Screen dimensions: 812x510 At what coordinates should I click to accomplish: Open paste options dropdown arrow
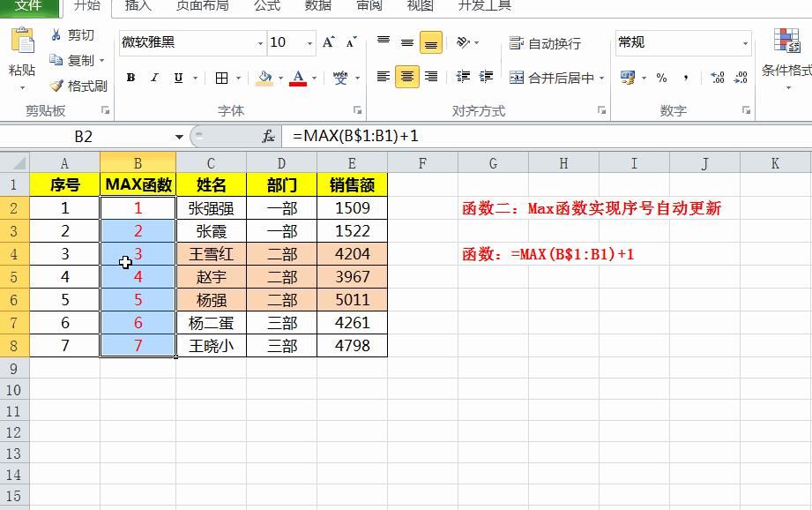pyautogui.click(x=22, y=88)
